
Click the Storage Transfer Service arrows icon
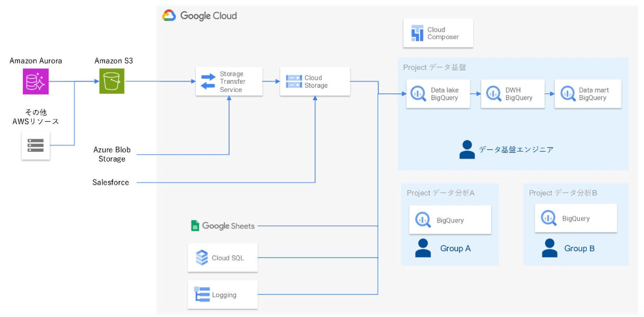pos(208,81)
